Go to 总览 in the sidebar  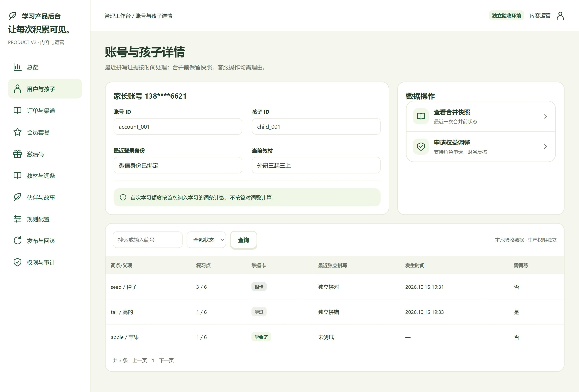pyautogui.click(x=45, y=67)
